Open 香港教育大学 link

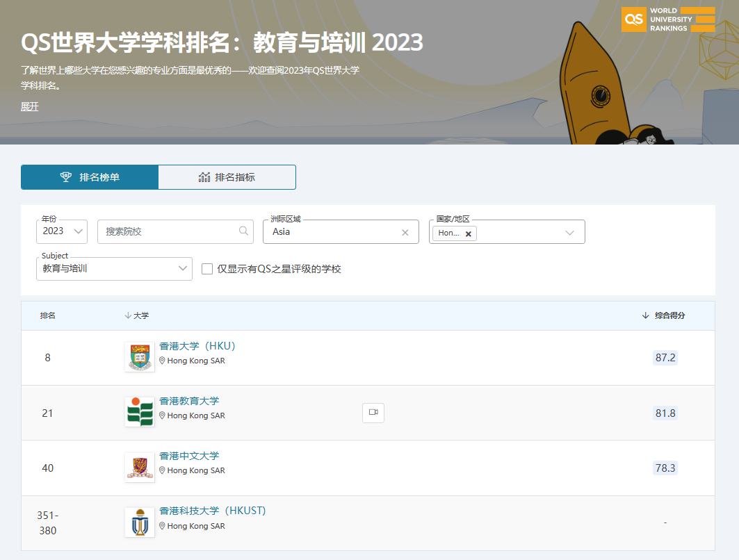(x=189, y=402)
